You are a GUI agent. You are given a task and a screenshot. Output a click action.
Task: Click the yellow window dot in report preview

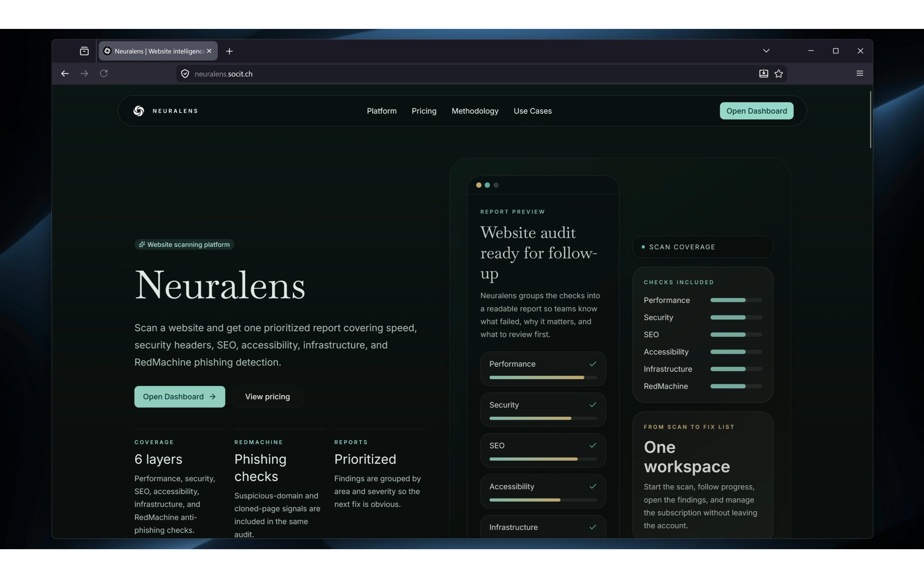pos(478,185)
